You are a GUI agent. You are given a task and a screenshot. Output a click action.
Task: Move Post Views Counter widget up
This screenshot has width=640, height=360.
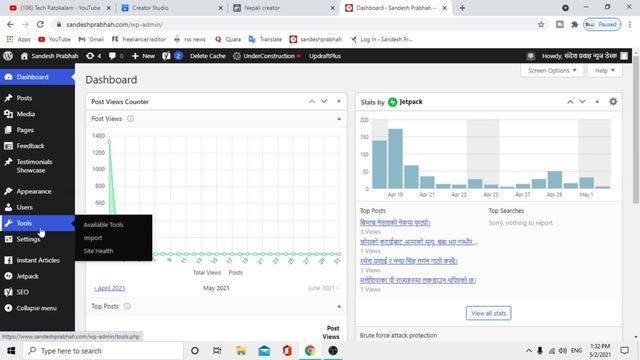pos(312,101)
